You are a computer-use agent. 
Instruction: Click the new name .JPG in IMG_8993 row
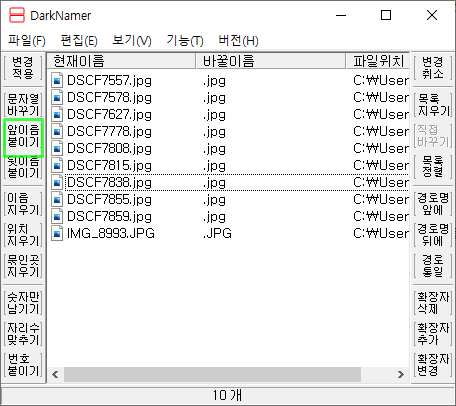[217, 234]
